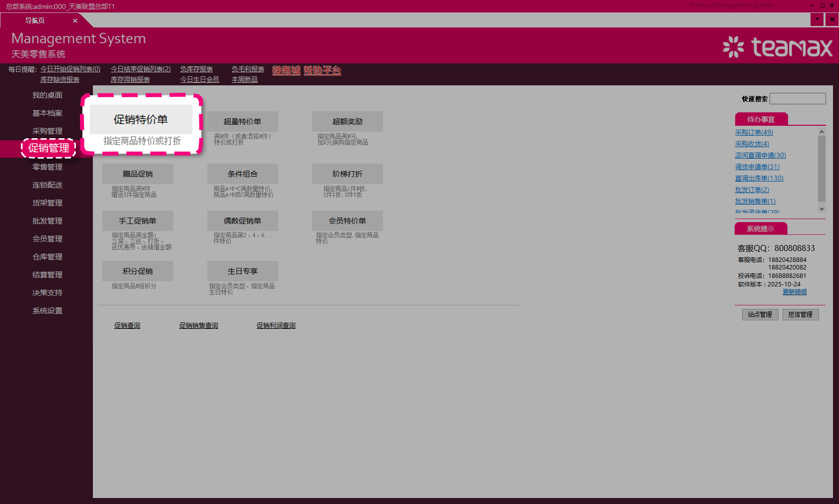Viewport: 839px width, 504px height.
Task: Open the 更新明细 link
Action: (x=794, y=292)
